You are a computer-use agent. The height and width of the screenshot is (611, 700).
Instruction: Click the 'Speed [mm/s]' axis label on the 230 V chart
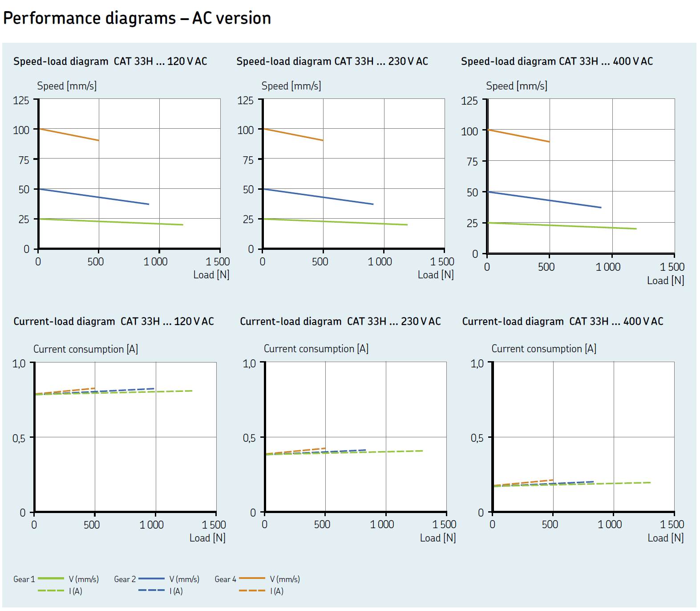(x=291, y=86)
